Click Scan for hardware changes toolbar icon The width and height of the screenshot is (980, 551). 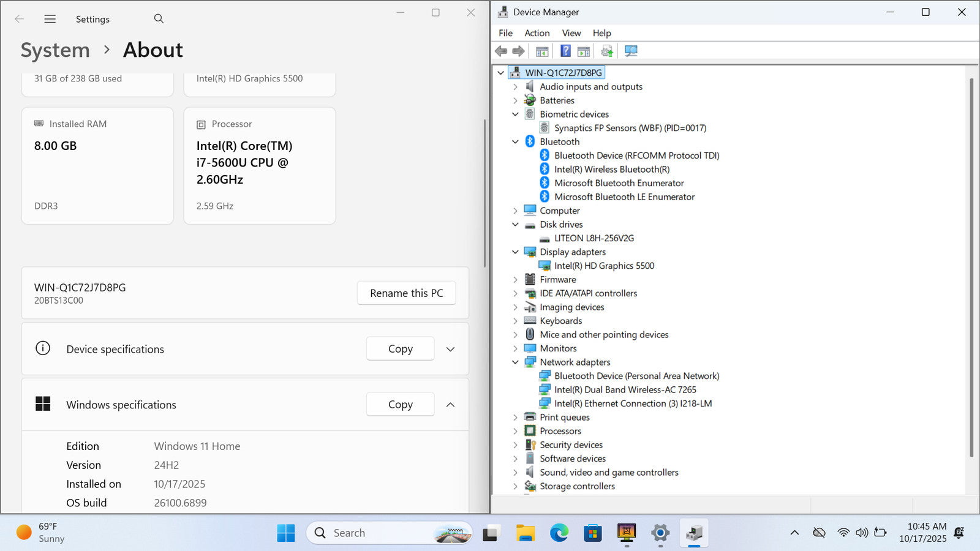(631, 51)
